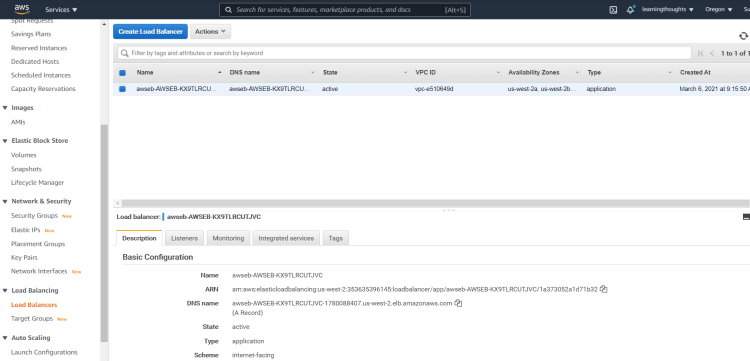Open Network Interfaces in sidebar
Image resolution: width=750 pixels, height=361 pixels.
pos(39,271)
